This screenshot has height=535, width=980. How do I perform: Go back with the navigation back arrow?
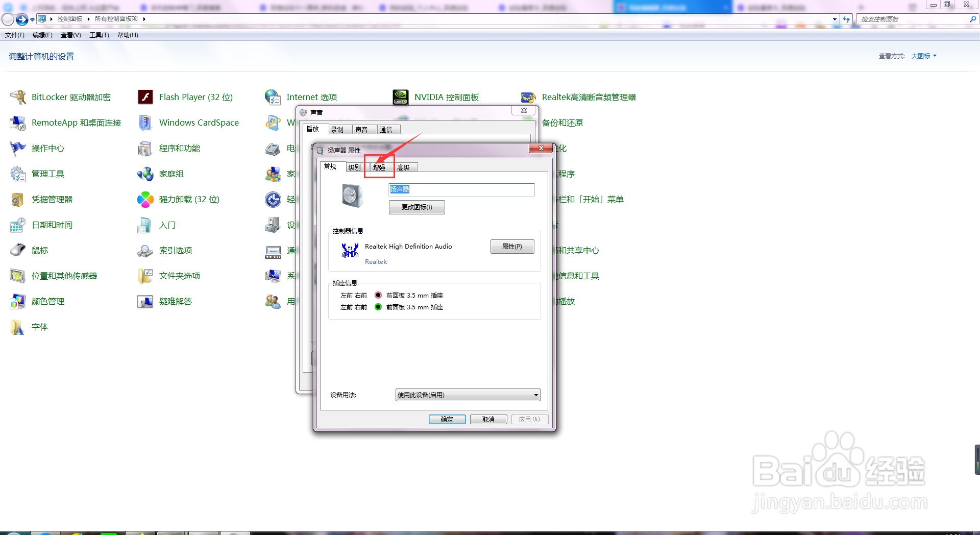tap(8, 20)
